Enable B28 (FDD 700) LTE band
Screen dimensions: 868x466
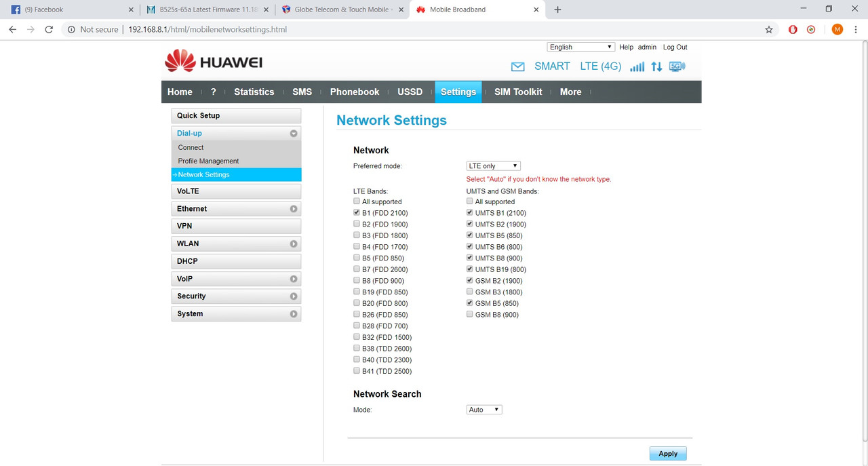pyautogui.click(x=357, y=326)
